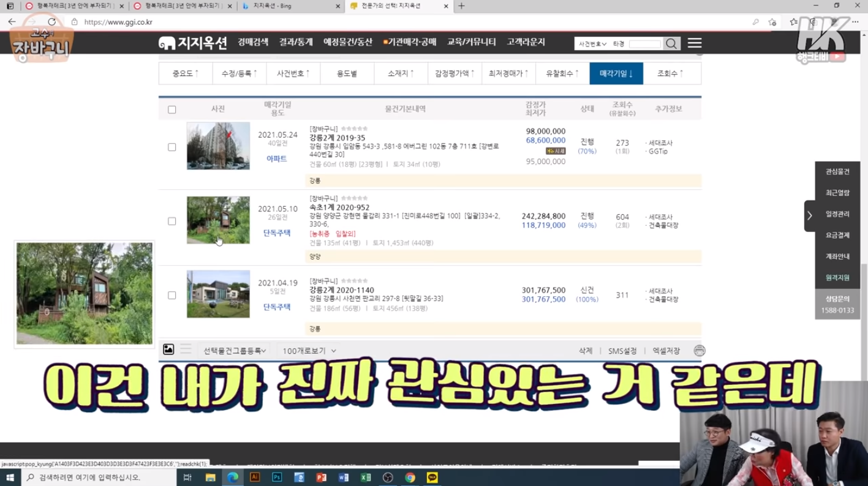Open Photoshop from the taskbar

point(277,477)
